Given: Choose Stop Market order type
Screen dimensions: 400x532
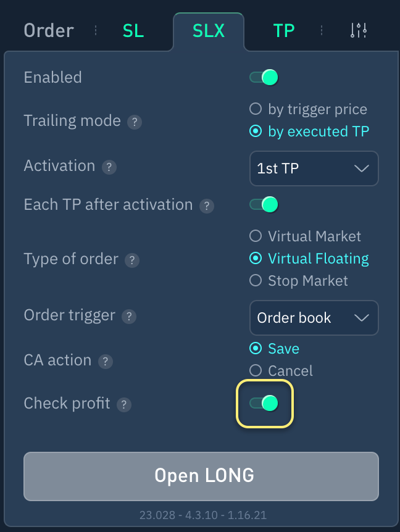Looking at the screenshot, I should (x=256, y=281).
